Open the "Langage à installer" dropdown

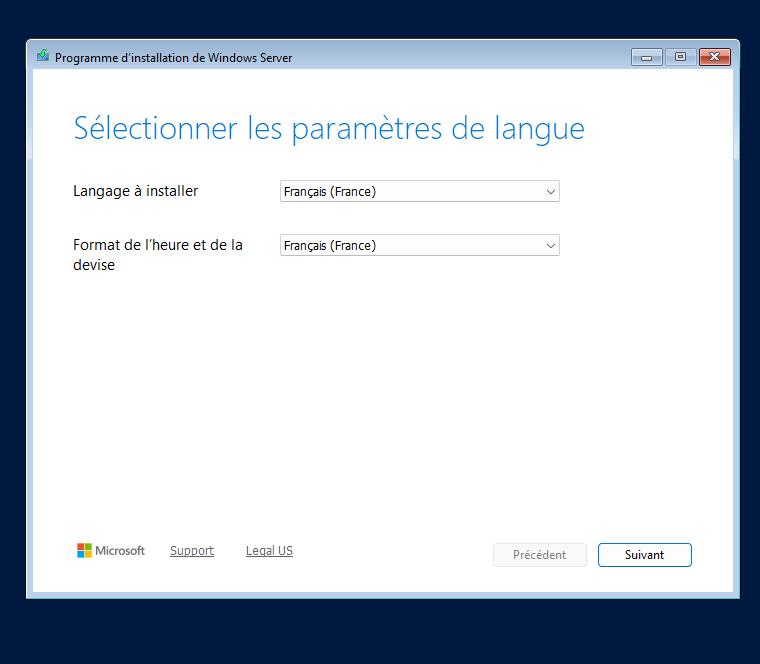pos(420,191)
